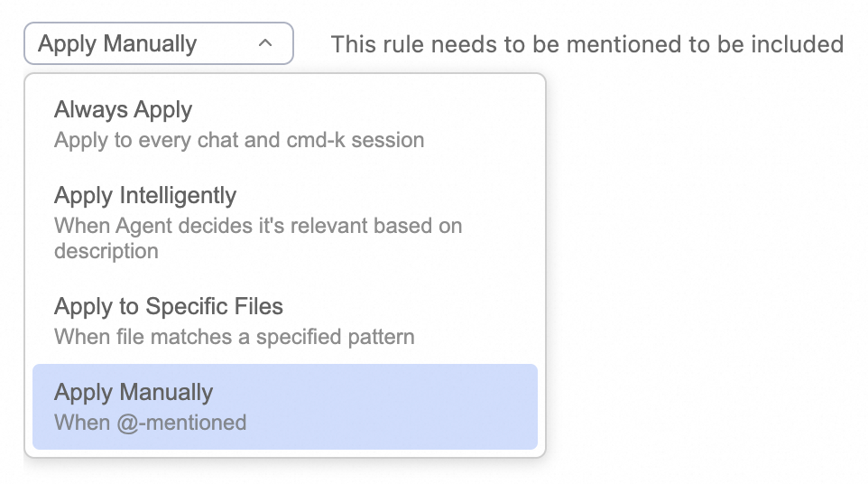Collapse the Apply Manually combo box

[x=159, y=43]
